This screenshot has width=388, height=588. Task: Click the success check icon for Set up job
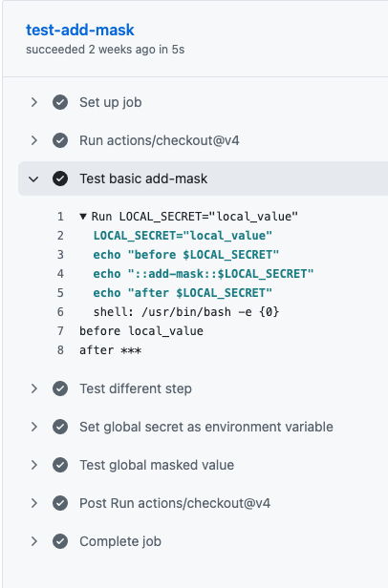(x=60, y=102)
